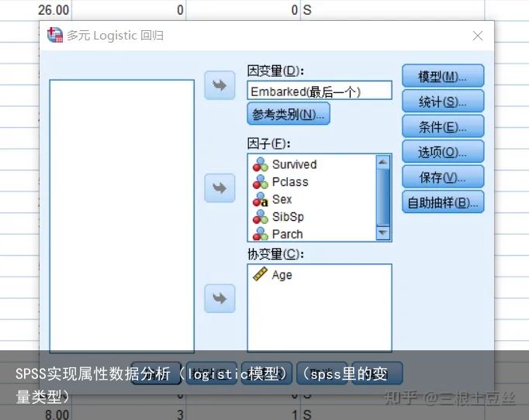Click the Parch nominal variable icon
Viewport: 529px width, 420px height.
point(260,233)
